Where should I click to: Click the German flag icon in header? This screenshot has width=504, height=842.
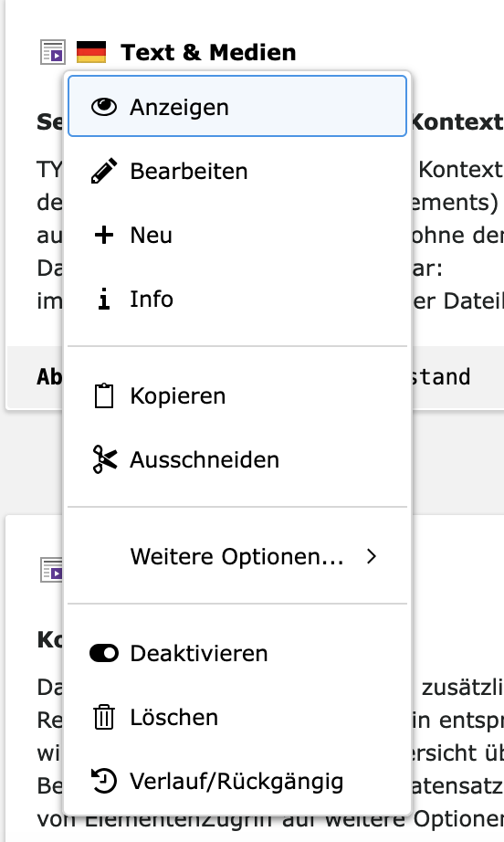point(91,52)
